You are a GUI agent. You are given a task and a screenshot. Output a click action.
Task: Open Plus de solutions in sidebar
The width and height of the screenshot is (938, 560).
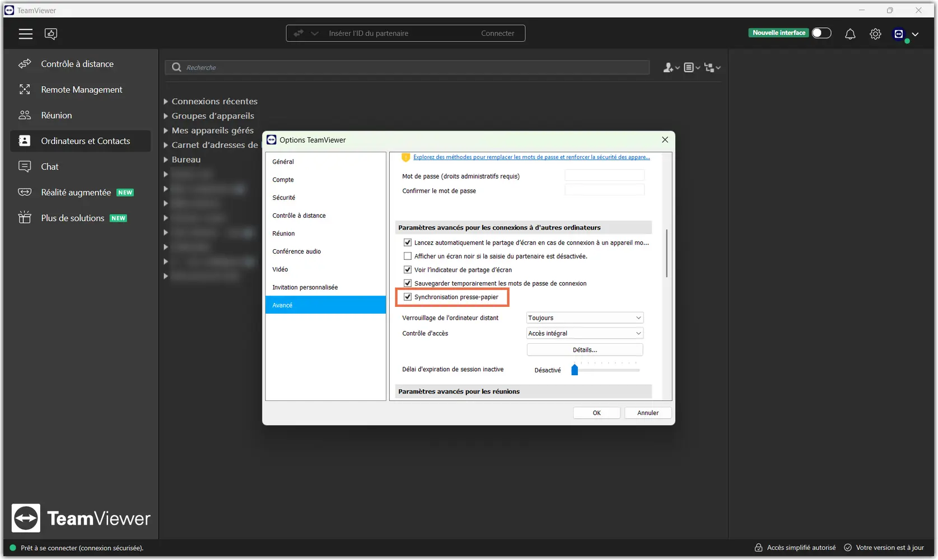pyautogui.click(x=81, y=218)
